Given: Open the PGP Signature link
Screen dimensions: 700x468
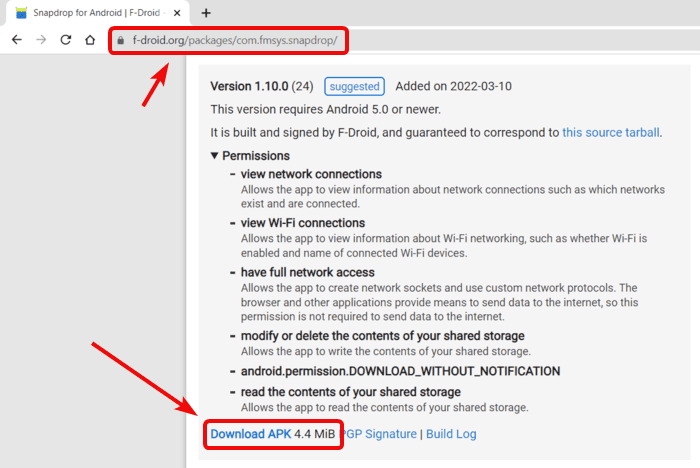Looking at the screenshot, I should point(379,434).
